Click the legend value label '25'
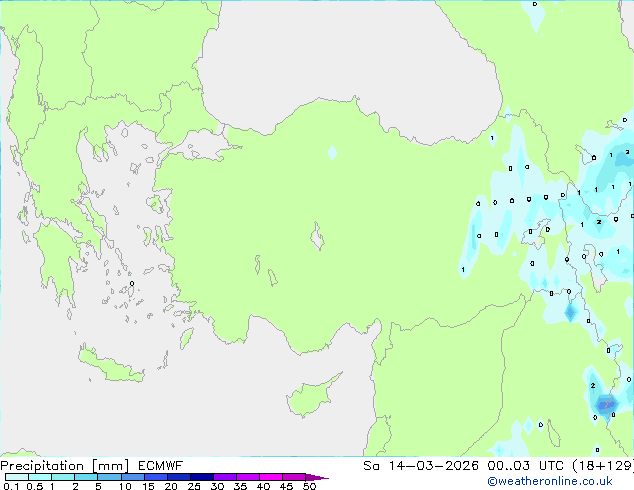 tap(194, 486)
